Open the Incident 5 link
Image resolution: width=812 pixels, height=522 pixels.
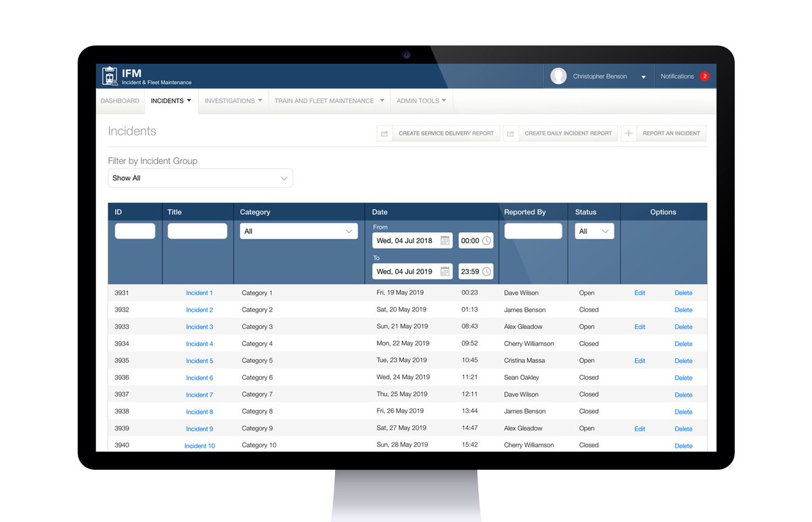[x=199, y=360]
